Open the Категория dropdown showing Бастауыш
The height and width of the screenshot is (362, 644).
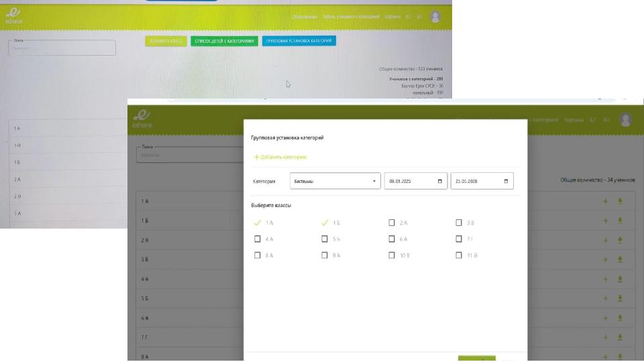pos(335,181)
